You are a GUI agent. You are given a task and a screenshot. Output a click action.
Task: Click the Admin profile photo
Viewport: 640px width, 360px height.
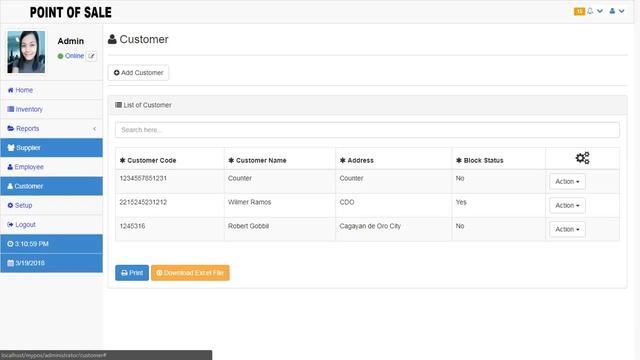pos(26,52)
